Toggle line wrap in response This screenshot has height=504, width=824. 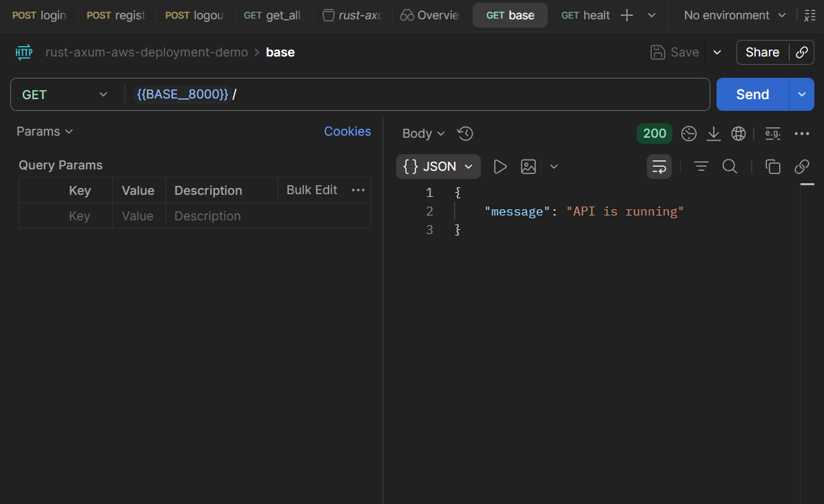[x=659, y=167]
